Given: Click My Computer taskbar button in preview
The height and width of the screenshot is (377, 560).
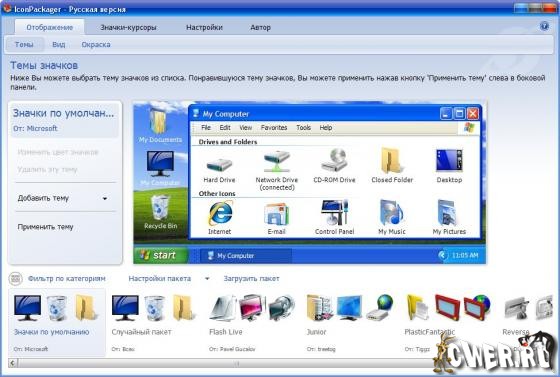Looking at the screenshot, I should pos(246,256).
